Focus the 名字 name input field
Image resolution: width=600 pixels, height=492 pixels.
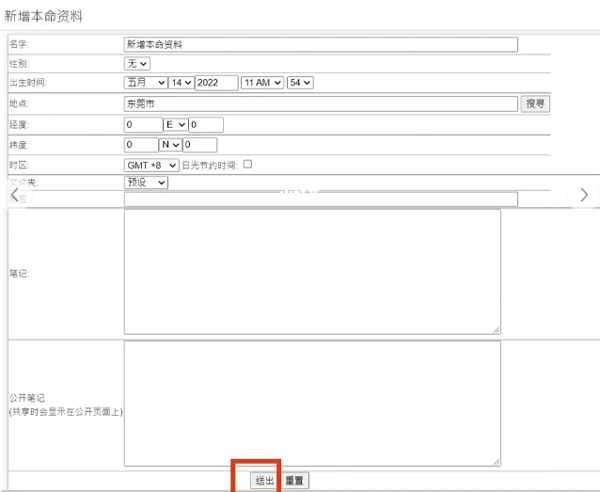[x=321, y=45]
